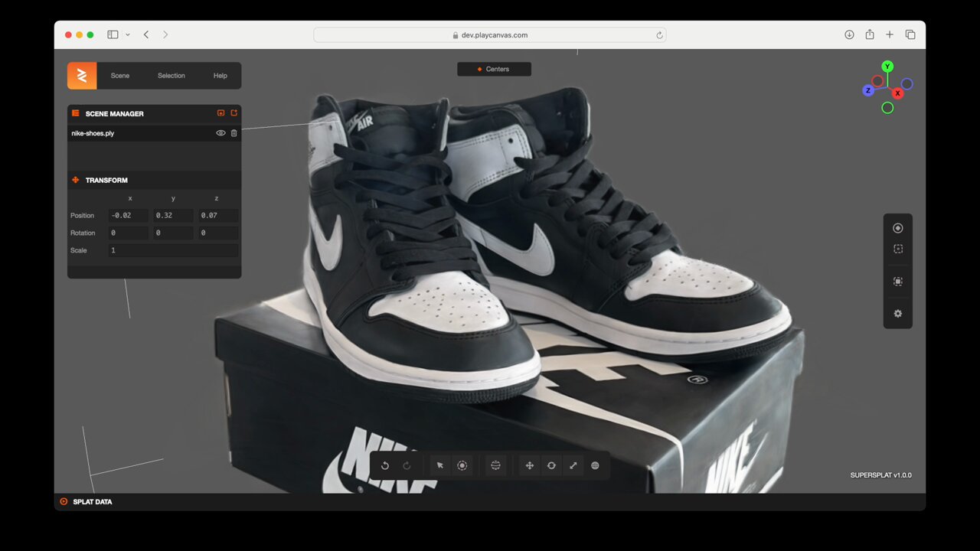Open settings gear in the right toolbar
The height and width of the screenshot is (551, 980).
click(897, 314)
